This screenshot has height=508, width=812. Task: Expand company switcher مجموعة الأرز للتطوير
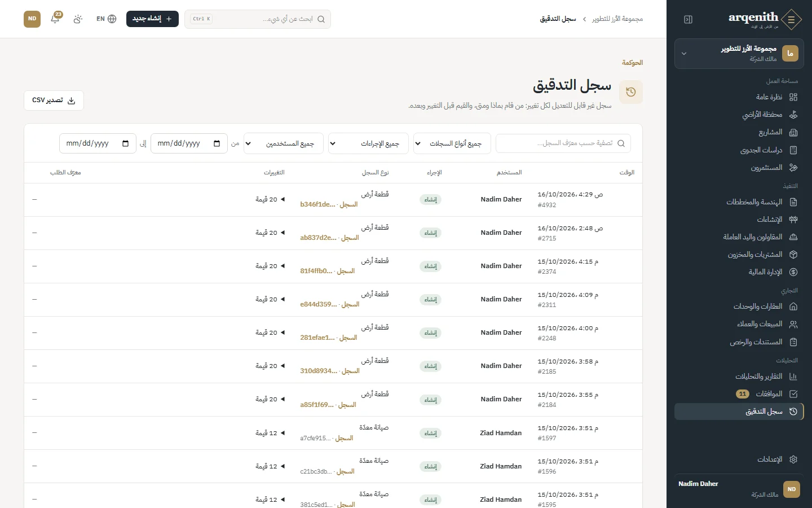tap(739, 54)
